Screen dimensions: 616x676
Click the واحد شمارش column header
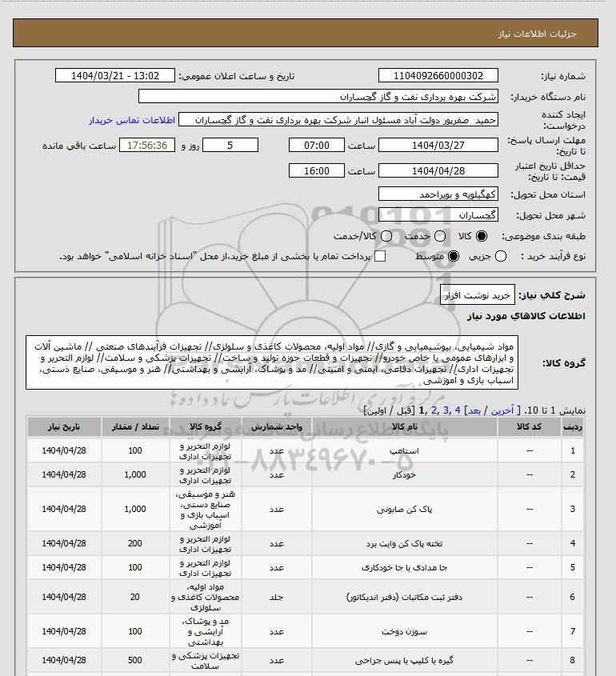277,427
